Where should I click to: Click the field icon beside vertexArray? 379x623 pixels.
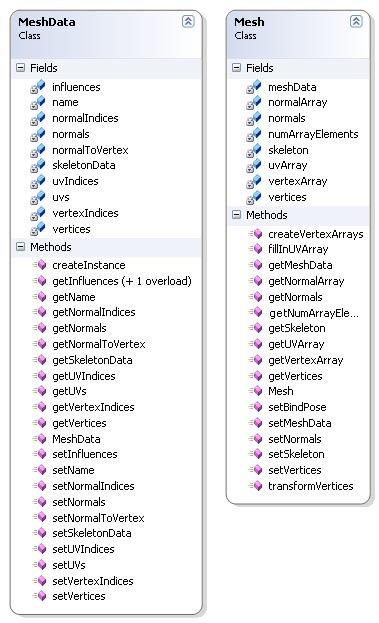(x=254, y=181)
